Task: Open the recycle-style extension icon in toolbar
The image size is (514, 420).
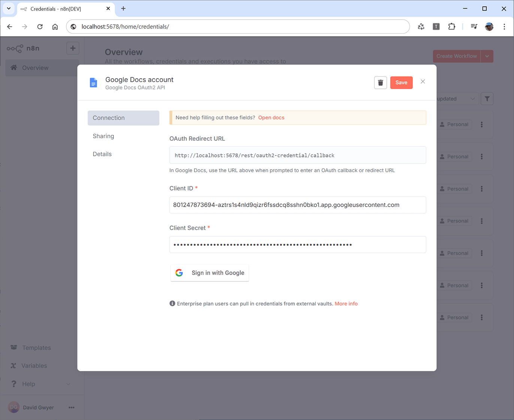Action: click(x=421, y=27)
